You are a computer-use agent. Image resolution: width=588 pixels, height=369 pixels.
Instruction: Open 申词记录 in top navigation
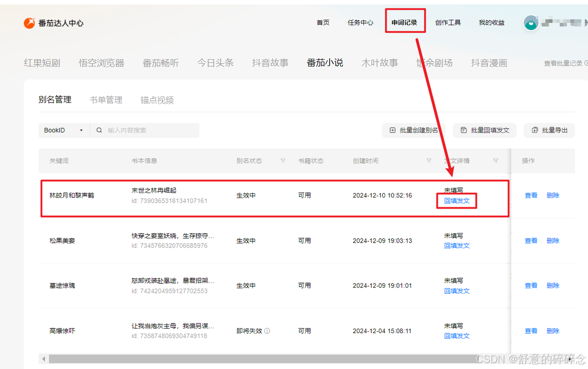404,23
